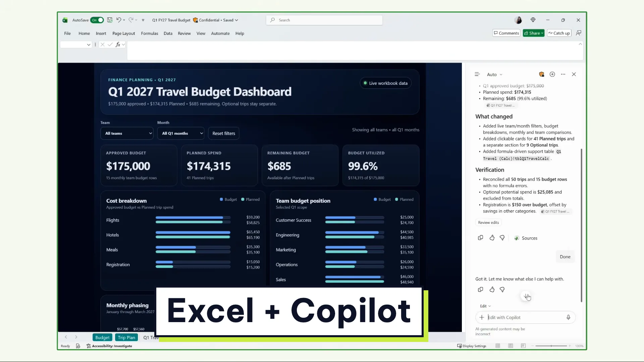
Task: Click the Review edits button
Action: coord(488,223)
